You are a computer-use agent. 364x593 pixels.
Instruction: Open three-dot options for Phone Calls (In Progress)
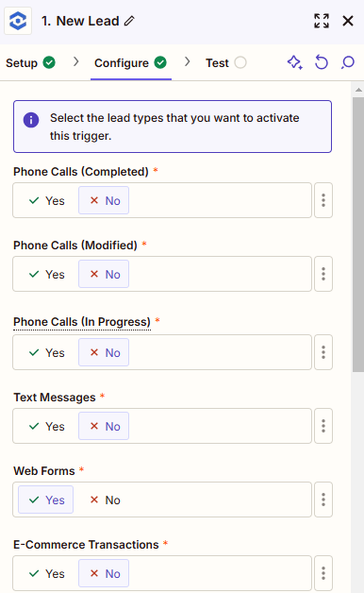tap(323, 352)
